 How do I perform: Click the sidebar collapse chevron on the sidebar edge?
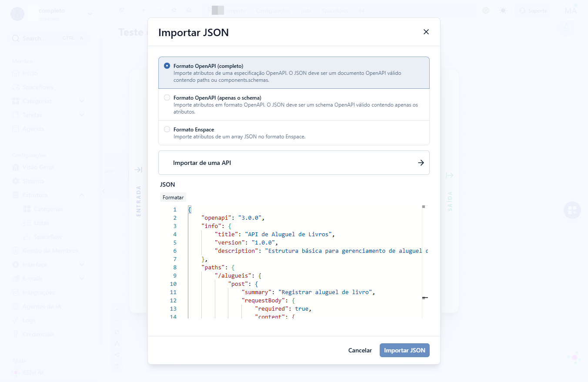(x=104, y=191)
